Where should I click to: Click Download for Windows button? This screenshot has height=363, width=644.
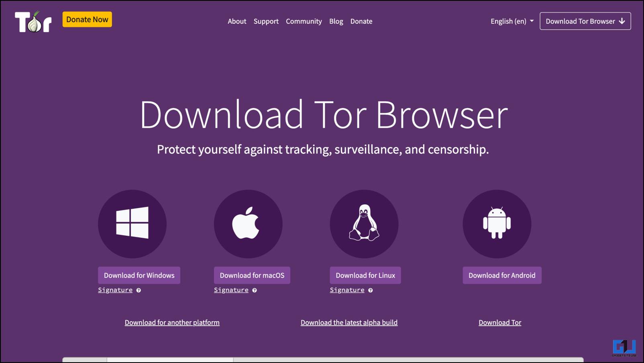pyautogui.click(x=139, y=275)
